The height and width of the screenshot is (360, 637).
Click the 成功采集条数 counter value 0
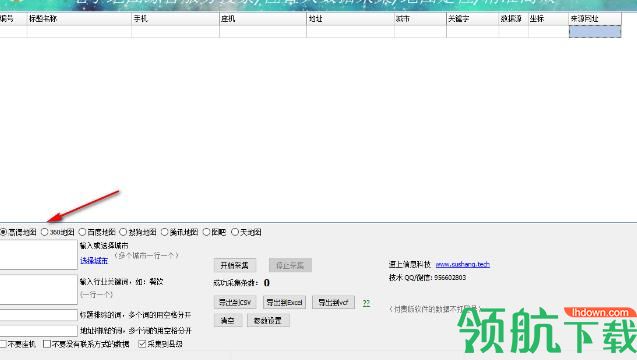266,283
